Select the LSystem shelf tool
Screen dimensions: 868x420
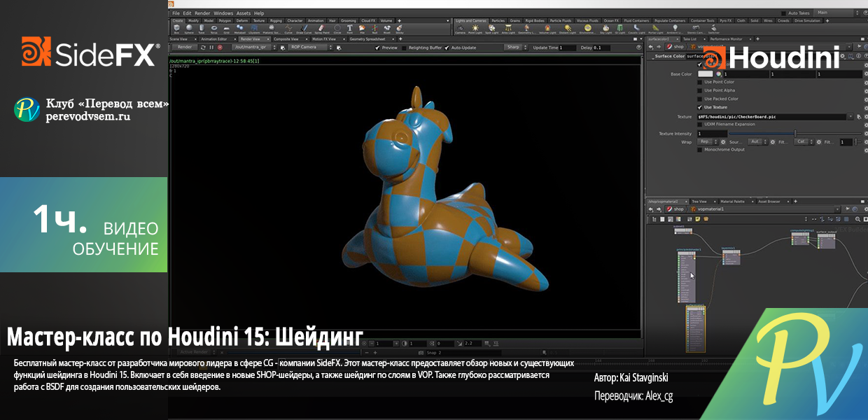point(254,28)
